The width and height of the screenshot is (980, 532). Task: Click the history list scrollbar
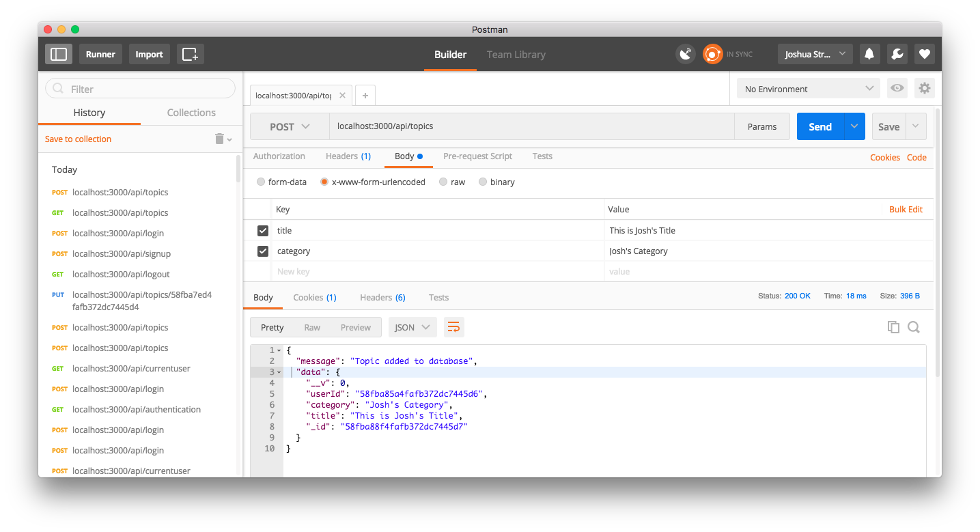coord(238,168)
